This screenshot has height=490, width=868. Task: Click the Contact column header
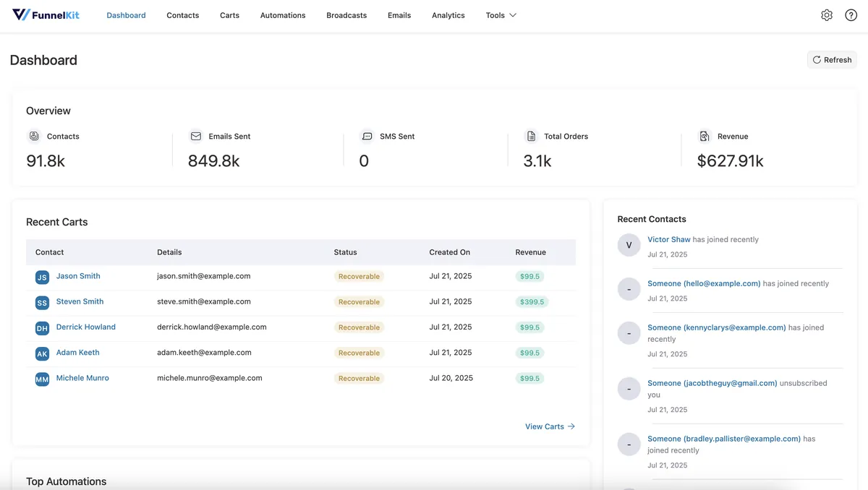click(x=50, y=252)
